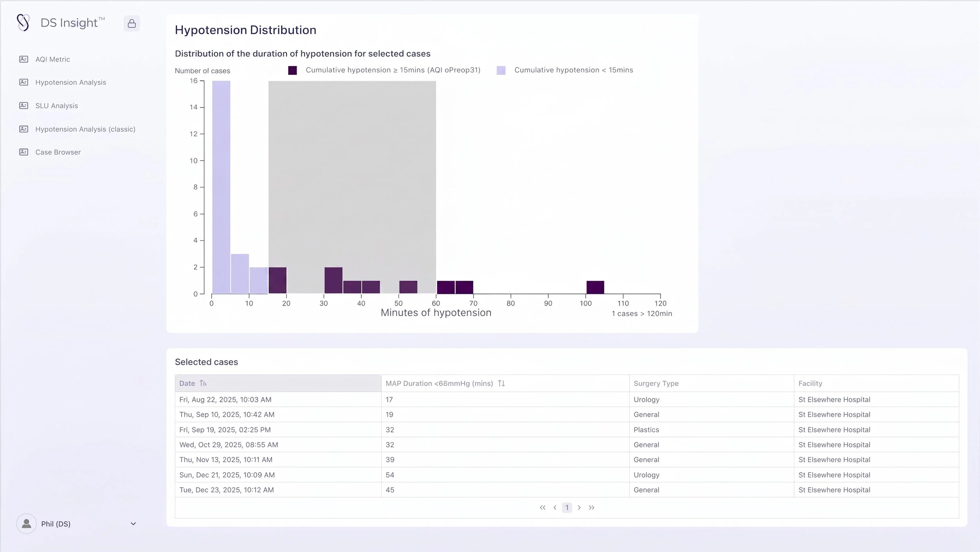
Task: Click the lock icon beside DS Insight
Action: click(132, 24)
